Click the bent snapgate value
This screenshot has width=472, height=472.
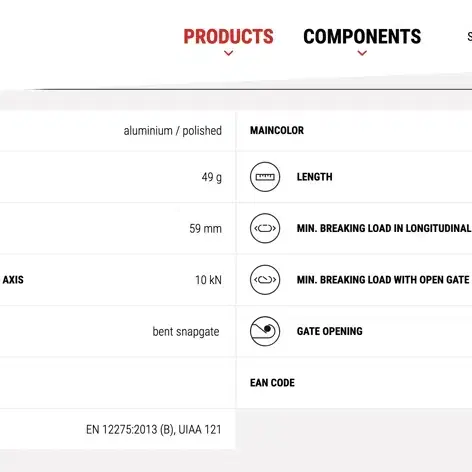click(186, 332)
